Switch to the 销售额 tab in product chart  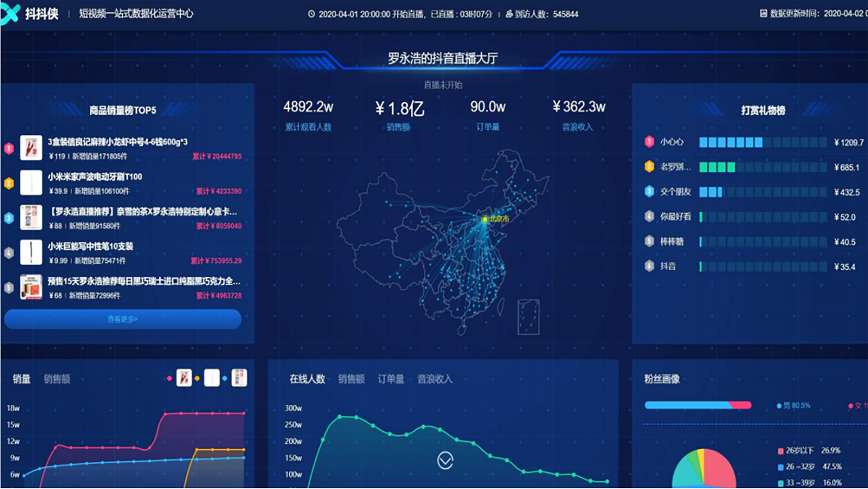tap(57, 379)
